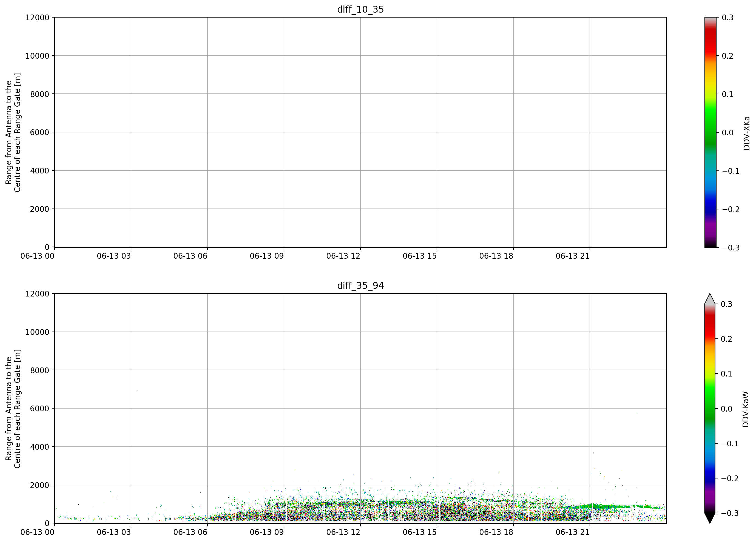
Task: Click the diff_10_35 plot title
Action: pyautogui.click(x=360, y=9)
